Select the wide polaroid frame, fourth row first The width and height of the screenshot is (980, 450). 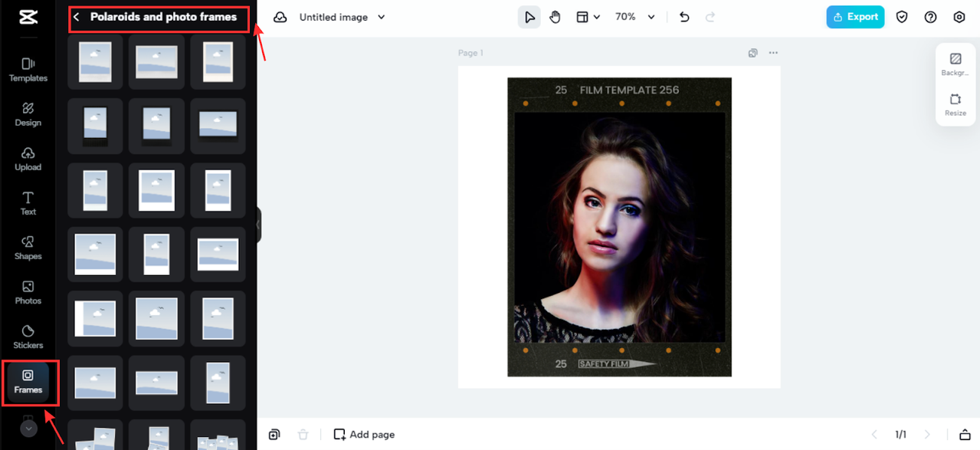pos(95,255)
